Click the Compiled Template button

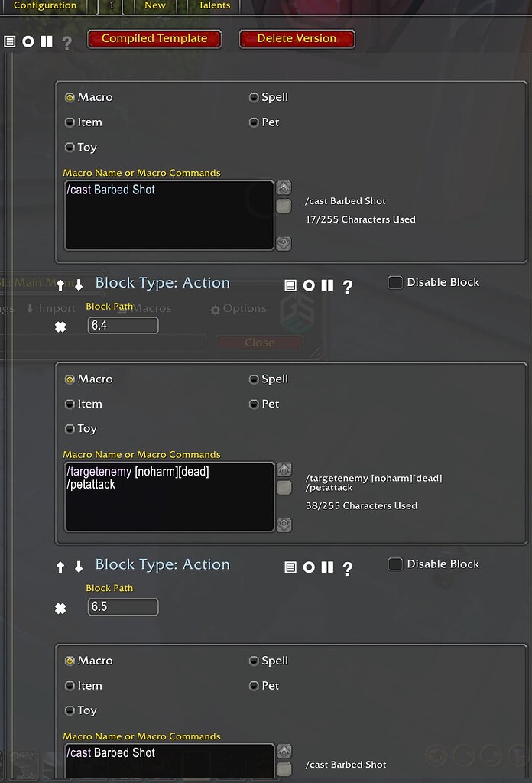154,38
